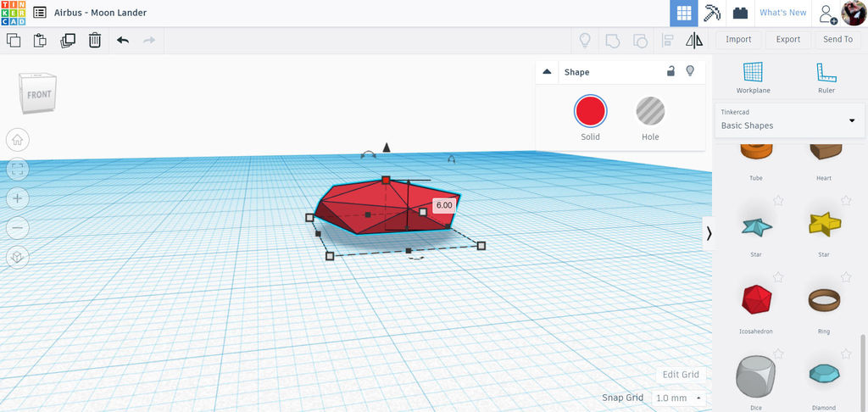
Task: Click the Paste icon
Action: [40, 40]
